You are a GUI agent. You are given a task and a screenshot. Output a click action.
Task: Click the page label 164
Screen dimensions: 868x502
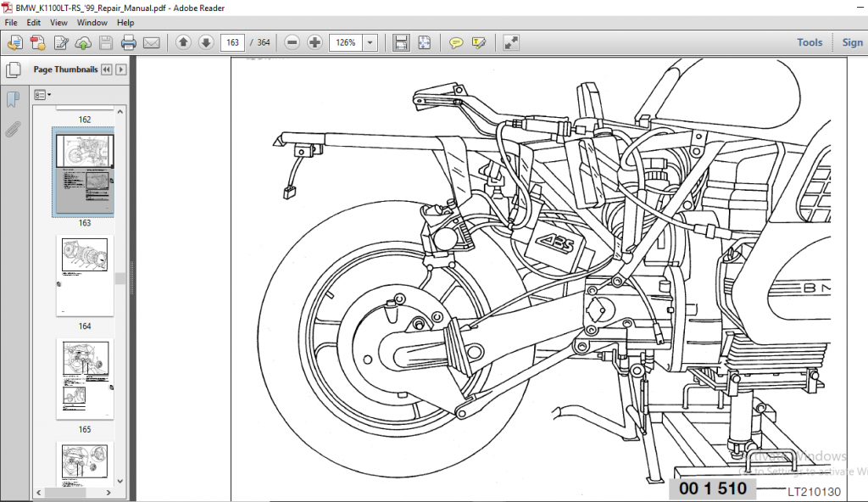[85, 326]
